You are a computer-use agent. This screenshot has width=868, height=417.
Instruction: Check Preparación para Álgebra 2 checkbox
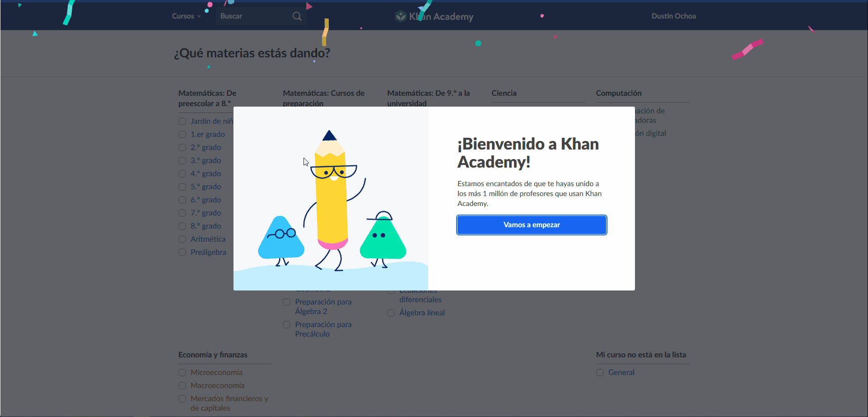tap(287, 302)
